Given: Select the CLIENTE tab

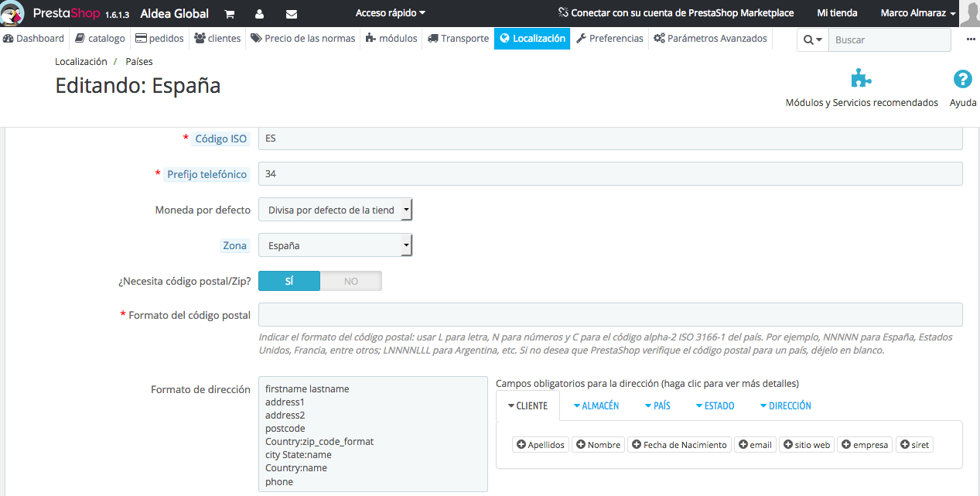Looking at the screenshot, I should point(528,405).
